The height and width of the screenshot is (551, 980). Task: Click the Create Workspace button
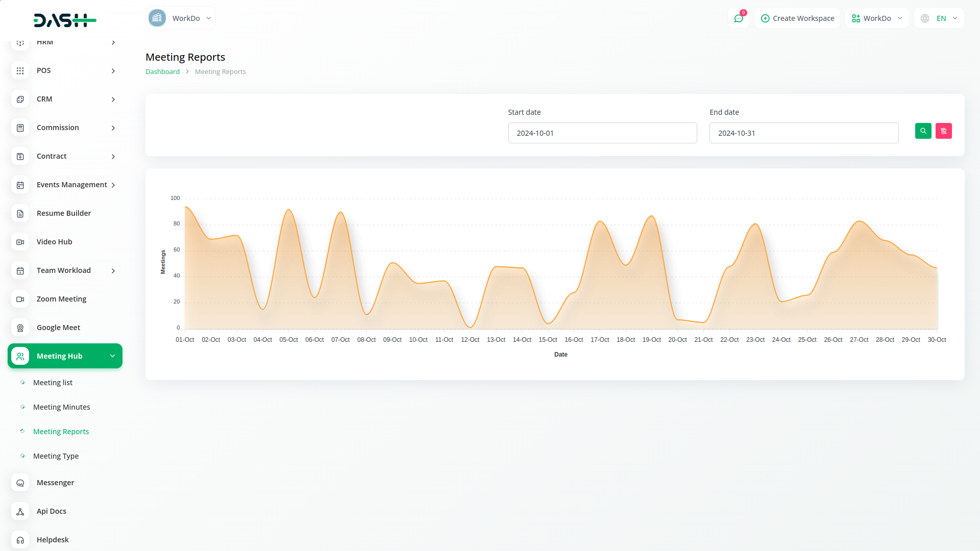(797, 18)
